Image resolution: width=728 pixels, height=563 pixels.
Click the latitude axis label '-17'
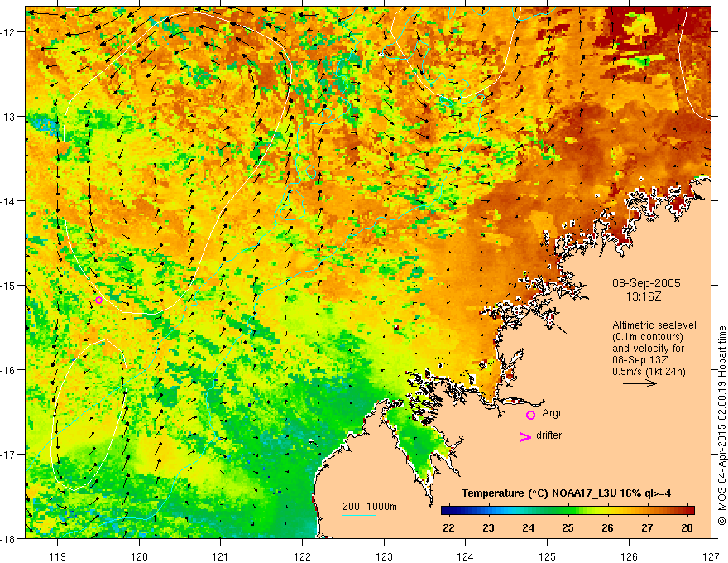(8, 455)
